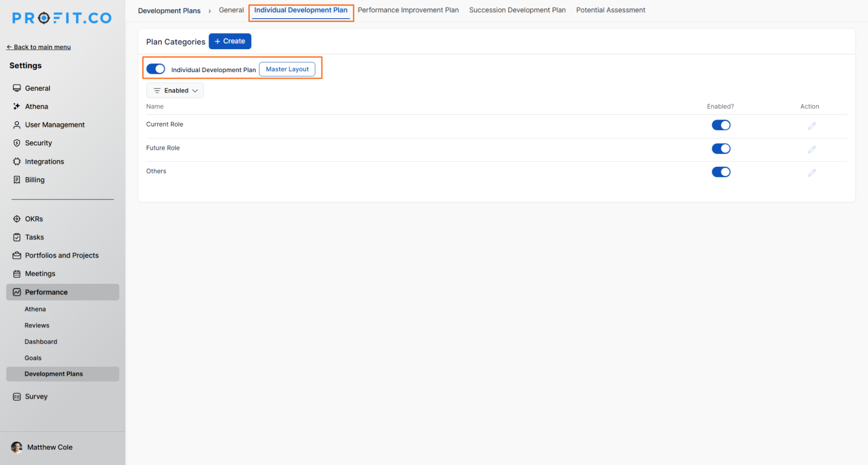Image resolution: width=868 pixels, height=465 pixels.
Task: Edit Others category with its pencil icon
Action: (x=812, y=173)
